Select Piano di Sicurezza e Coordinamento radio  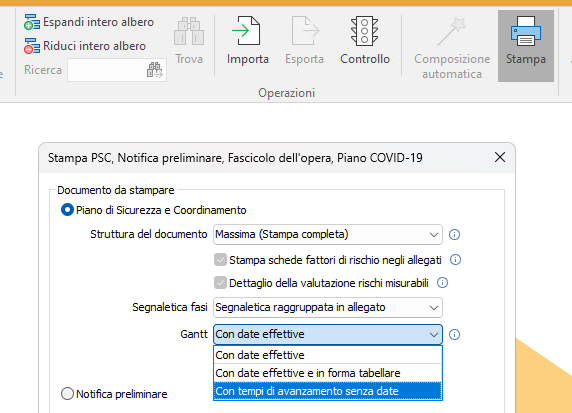pyautogui.click(x=67, y=210)
